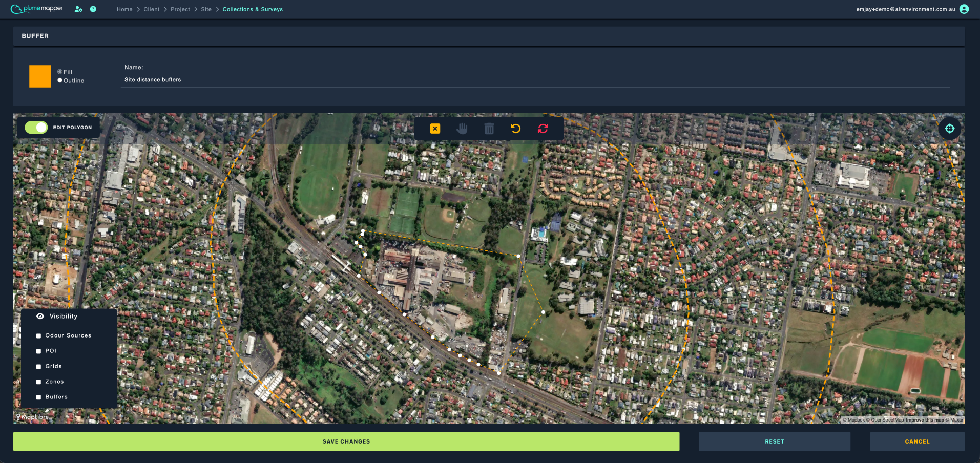Go to Site breadcrumb
This screenshot has width=980, height=463.
pos(206,9)
